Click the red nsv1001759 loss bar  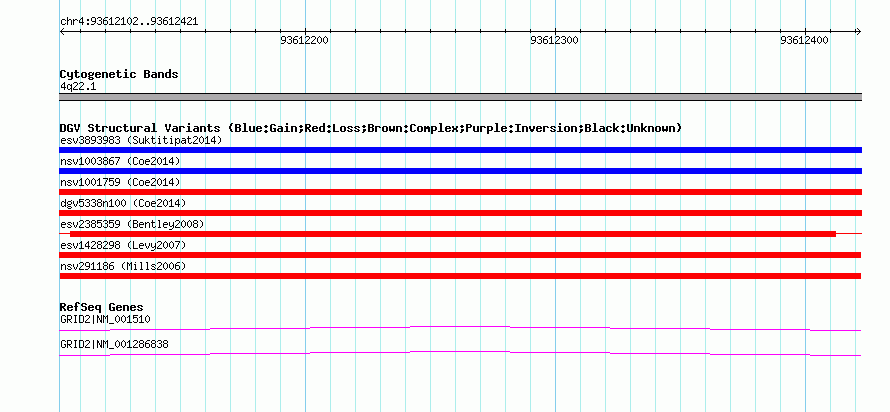(x=460, y=192)
